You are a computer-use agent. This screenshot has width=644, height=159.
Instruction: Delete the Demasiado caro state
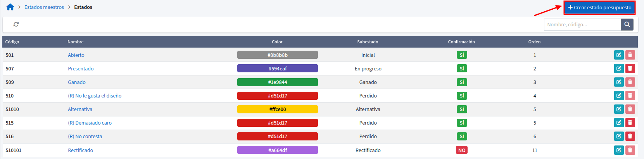[x=630, y=123]
